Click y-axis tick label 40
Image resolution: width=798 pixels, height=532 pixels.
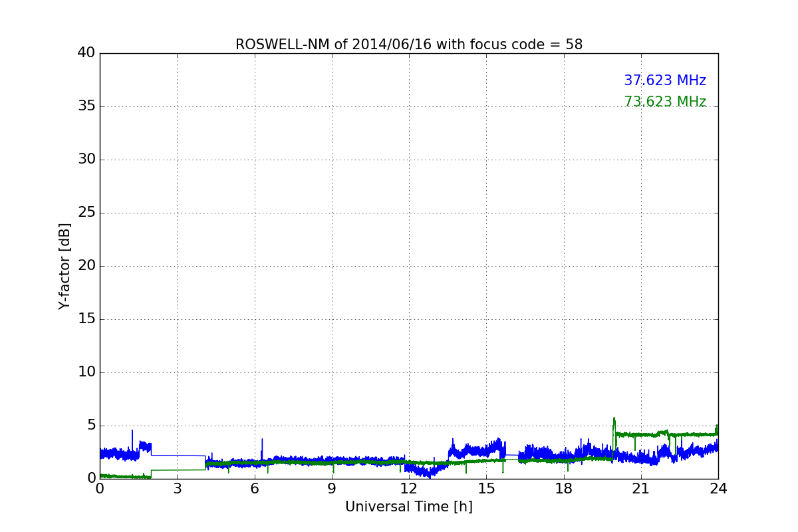click(86, 53)
